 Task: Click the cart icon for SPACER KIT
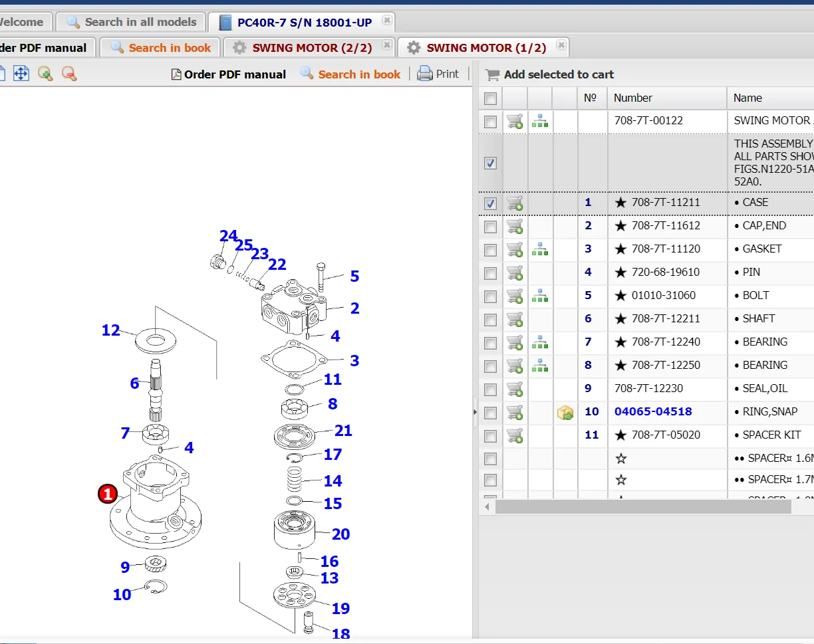pos(515,435)
